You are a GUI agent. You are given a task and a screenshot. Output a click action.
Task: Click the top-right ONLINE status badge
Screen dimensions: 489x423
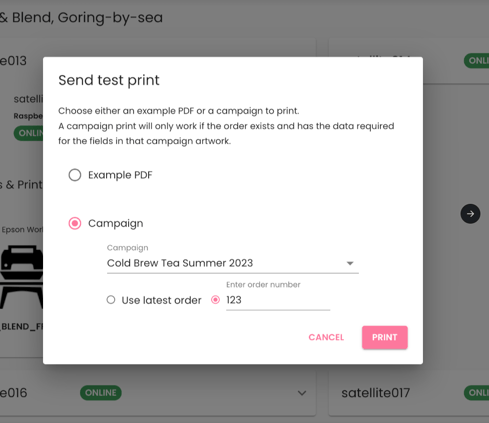click(476, 61)
